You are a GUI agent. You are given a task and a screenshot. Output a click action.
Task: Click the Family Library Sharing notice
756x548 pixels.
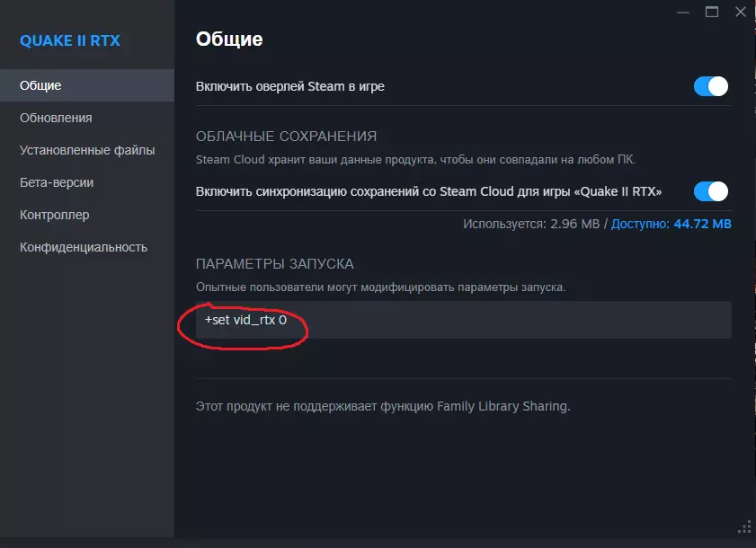coord(383,406)
